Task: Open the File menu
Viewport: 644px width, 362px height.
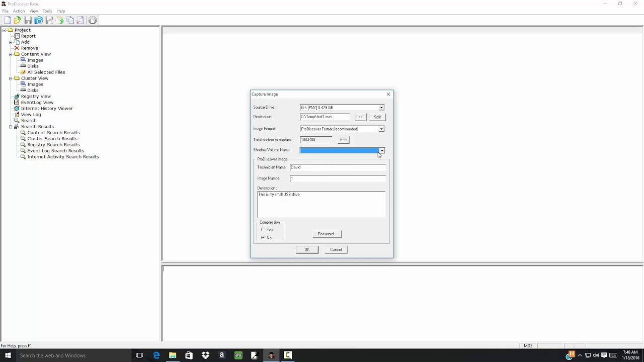Action: click(5, 11)
